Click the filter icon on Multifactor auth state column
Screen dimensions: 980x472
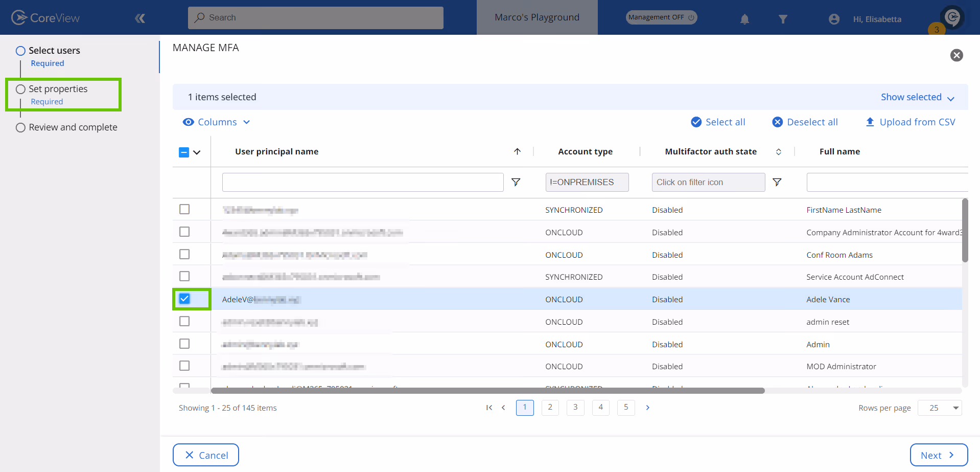pos(777,182)
